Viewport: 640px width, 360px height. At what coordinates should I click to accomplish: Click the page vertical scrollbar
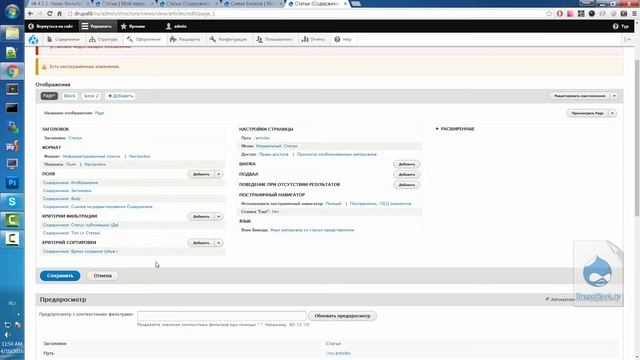637,139
